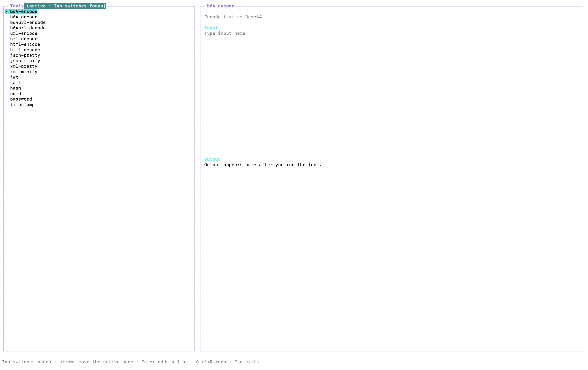Image resolution: width=588 pixels, height=370 pixels.
Task: Select html-decode from the list
Action: 25,50
